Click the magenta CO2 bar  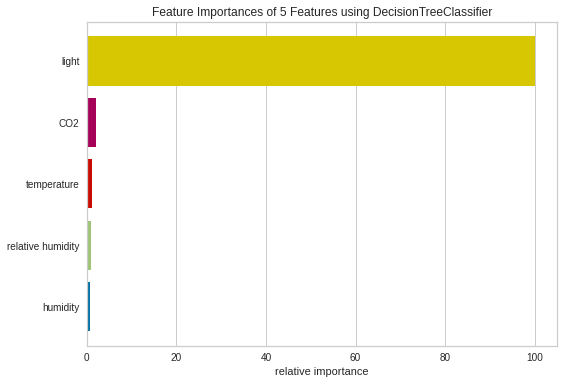pos(92,123)
